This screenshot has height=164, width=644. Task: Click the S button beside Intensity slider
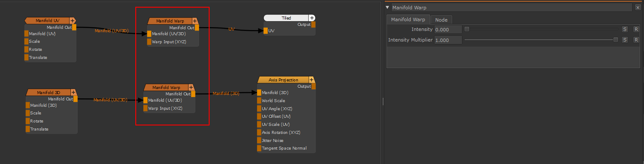point(624,29)
